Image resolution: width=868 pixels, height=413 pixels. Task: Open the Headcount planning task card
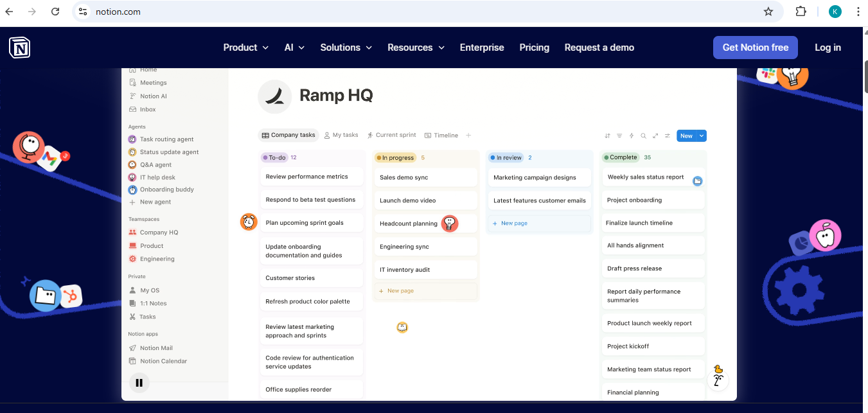tap(409, 224)
